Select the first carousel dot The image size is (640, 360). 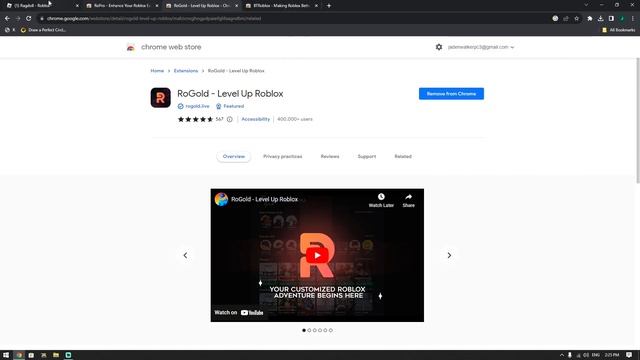[304, 330]
